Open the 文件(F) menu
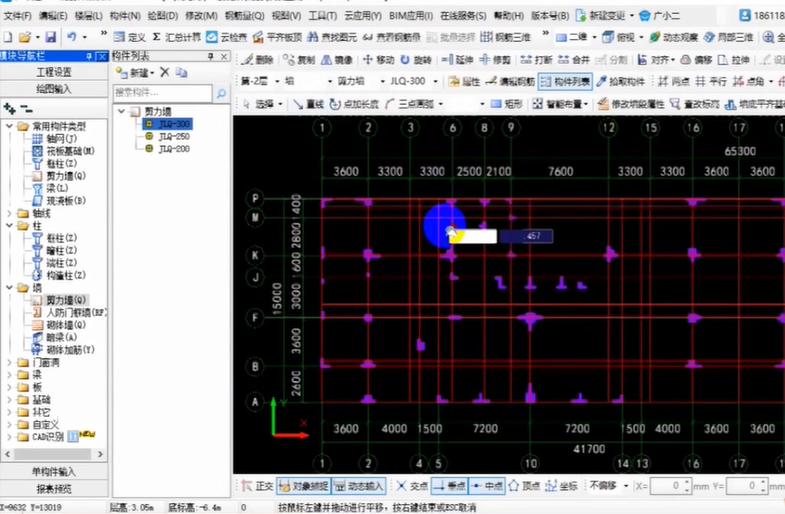The height and width of the screenshot is (514, 785). point(18,16)
